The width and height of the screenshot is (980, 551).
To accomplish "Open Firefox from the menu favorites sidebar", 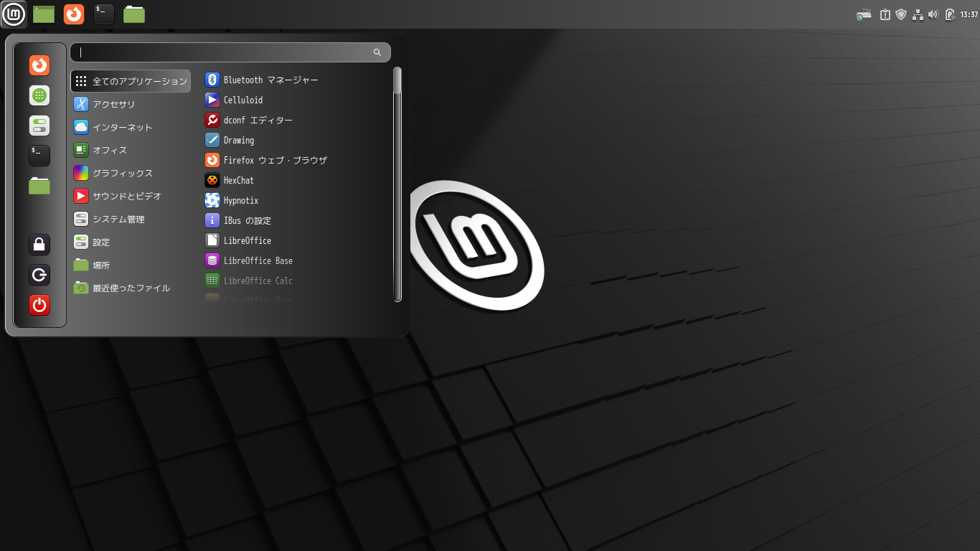I will [39, 65].
